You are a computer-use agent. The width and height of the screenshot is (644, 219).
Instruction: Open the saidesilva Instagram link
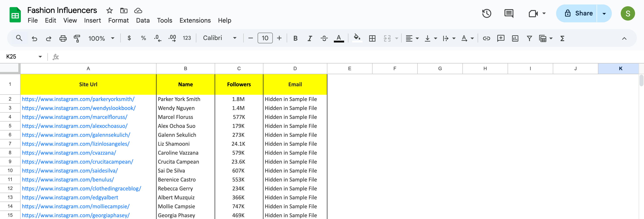click(70, 171)
